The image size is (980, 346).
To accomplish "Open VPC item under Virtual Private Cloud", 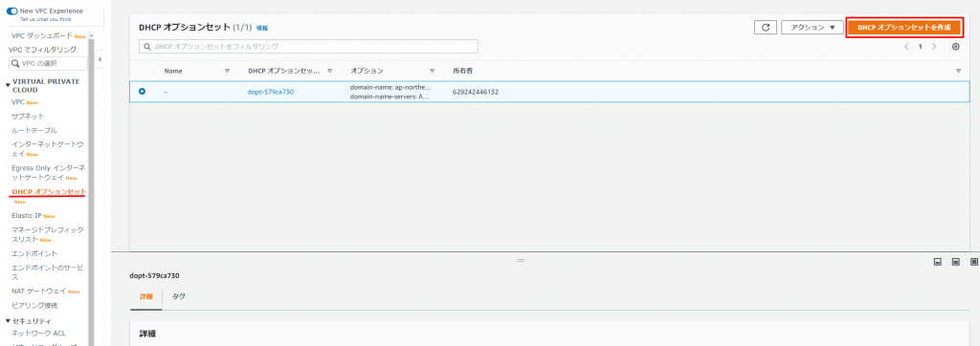I will tap(18, 102).
